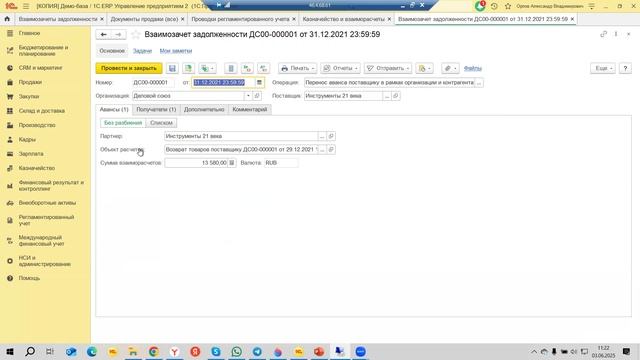Open the Поставщик record button

tap(396, 96)
